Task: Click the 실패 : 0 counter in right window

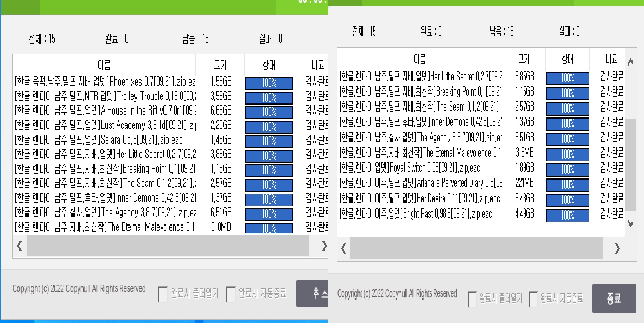Action: (x=569, y=31)
